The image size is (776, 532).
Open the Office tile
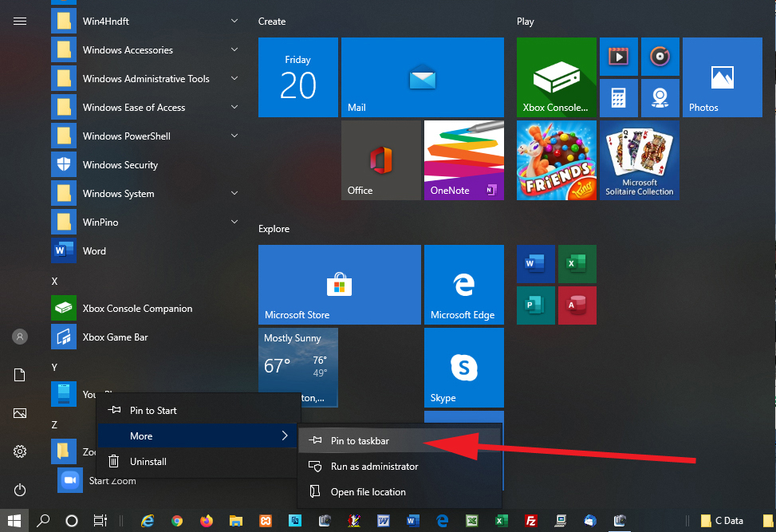coord(380,160)
